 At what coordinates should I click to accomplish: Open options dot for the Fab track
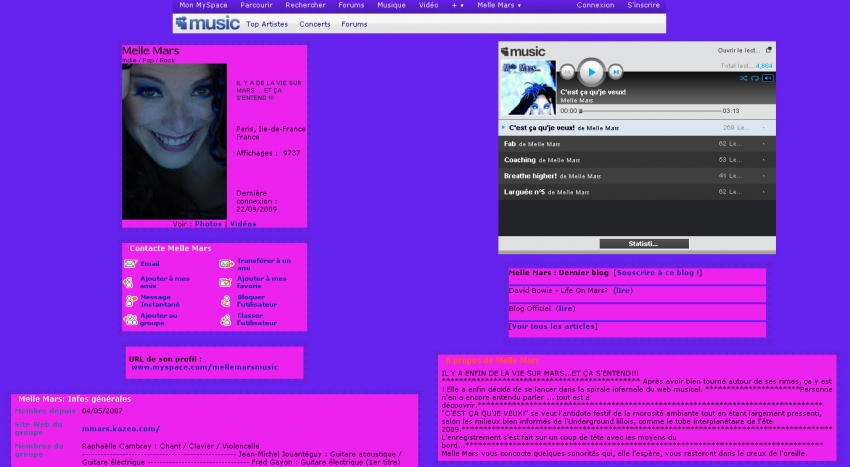[x=764, y=144]
